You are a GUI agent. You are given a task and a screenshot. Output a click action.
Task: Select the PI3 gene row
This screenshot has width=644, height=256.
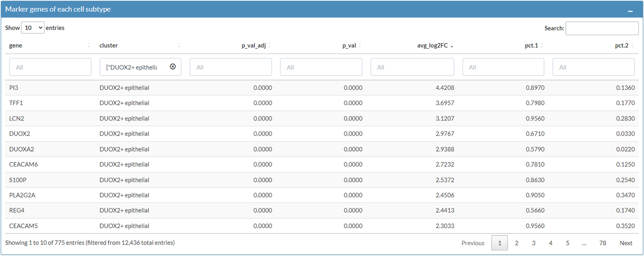14,88
